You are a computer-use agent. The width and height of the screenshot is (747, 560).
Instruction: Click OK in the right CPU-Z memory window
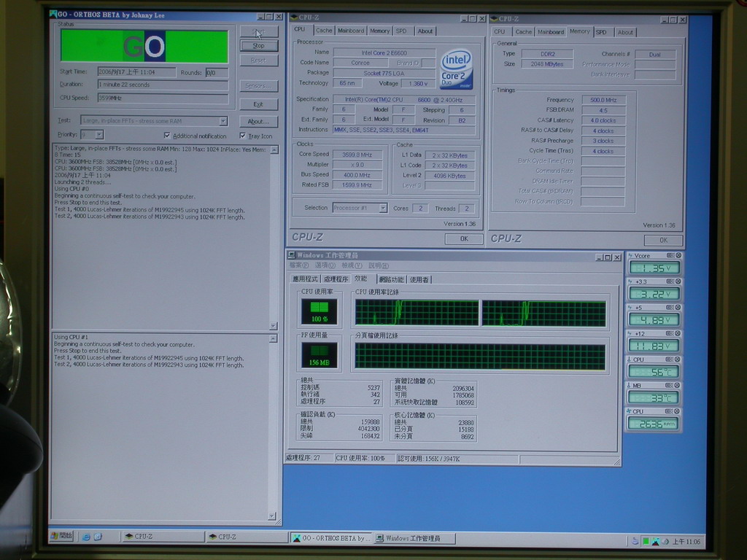[x=664, y=241]
